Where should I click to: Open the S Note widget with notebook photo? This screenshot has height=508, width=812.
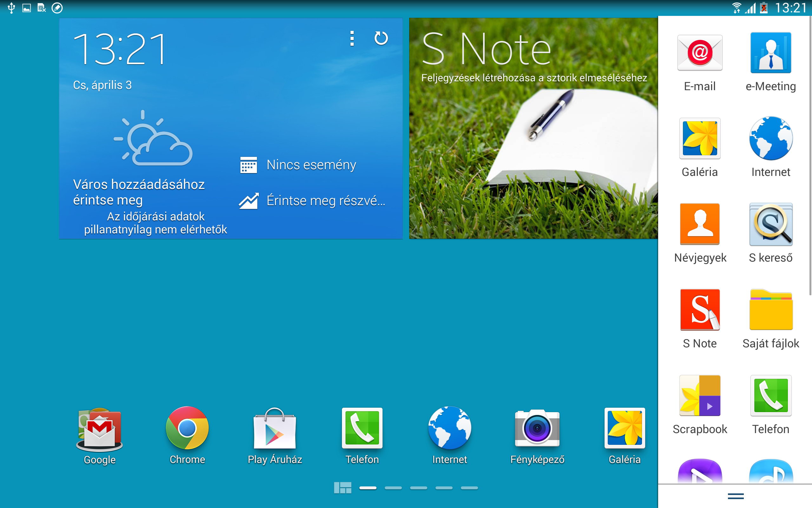coord(534,128)
